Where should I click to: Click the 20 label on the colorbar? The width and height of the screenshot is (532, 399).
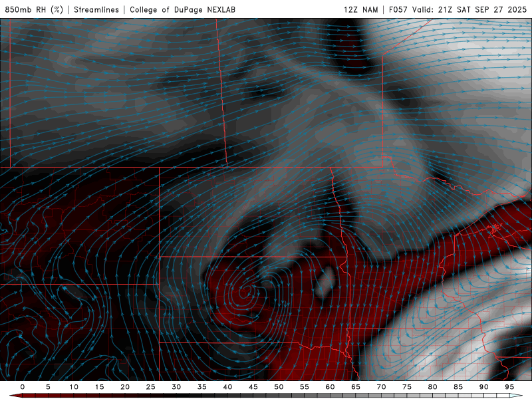pyautogui.click(x=125, y=387)
